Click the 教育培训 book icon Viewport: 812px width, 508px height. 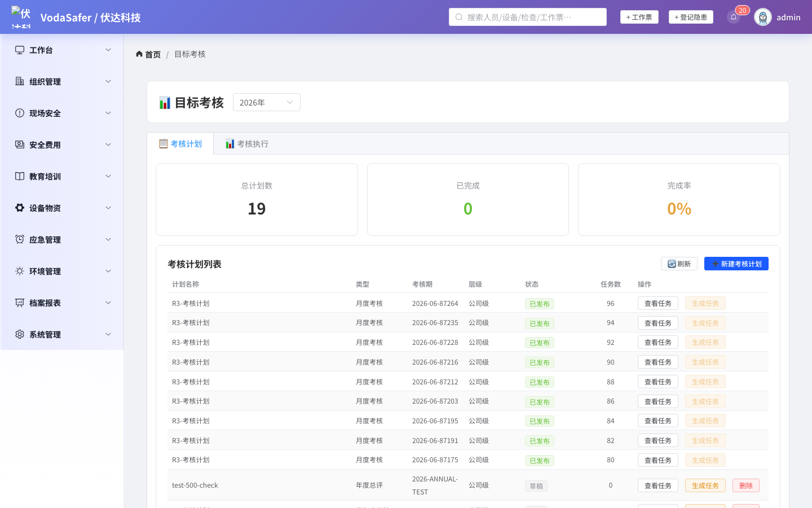pos(20,176)
